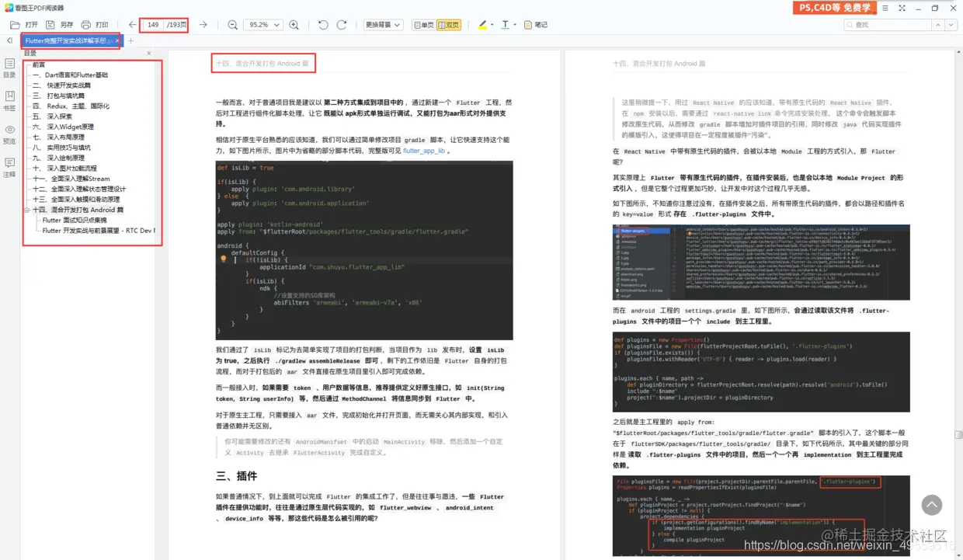Open the 预览 preview sidebar panel
Viewport: 963px width, 560px height.
point(9,134)
